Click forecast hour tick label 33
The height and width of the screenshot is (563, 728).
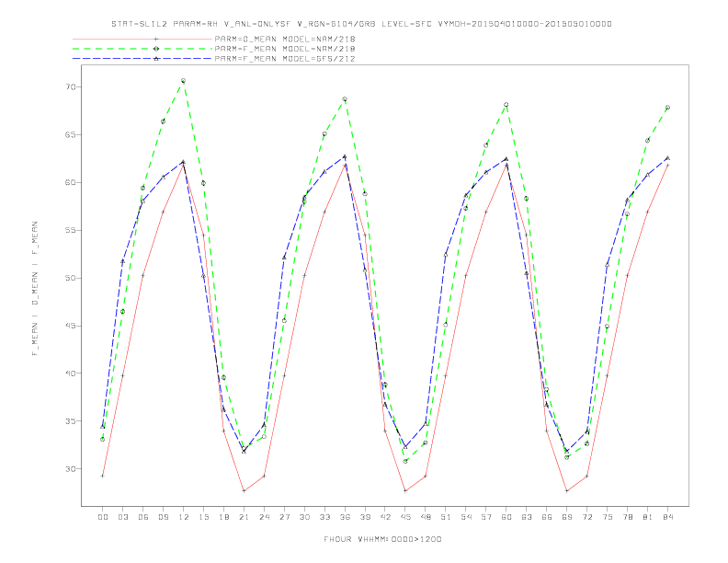(x=324, y=517)
